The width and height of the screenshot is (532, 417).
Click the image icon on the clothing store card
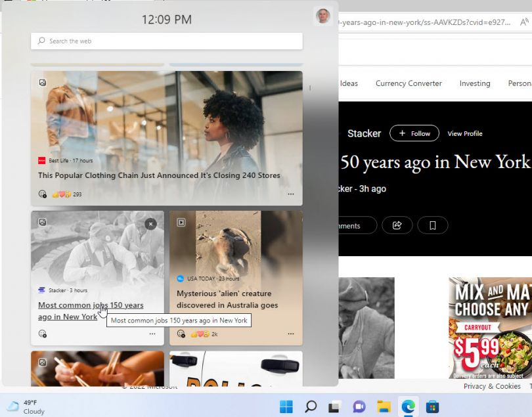(x=42, y=82)
